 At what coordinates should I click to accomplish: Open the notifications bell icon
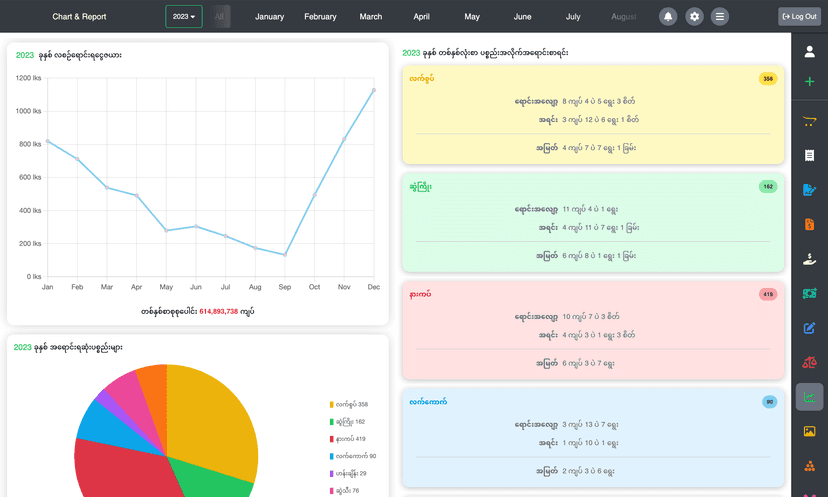click(668, 16)
